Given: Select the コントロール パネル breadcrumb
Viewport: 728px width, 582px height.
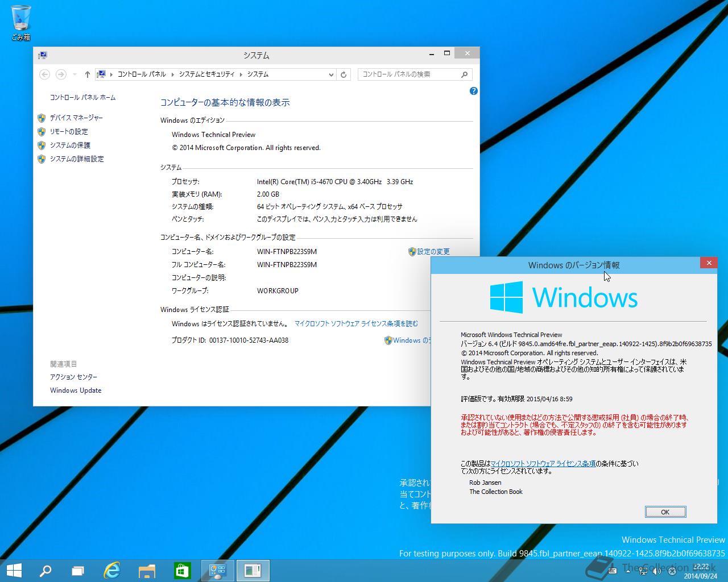Looking at the screenshot, I should coord(142,74).
